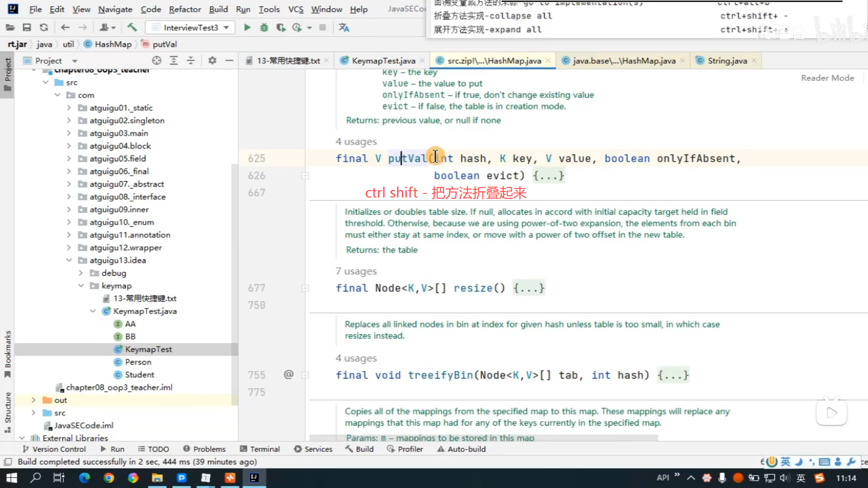Click the Build hammer icon

[x=132, y=28]
